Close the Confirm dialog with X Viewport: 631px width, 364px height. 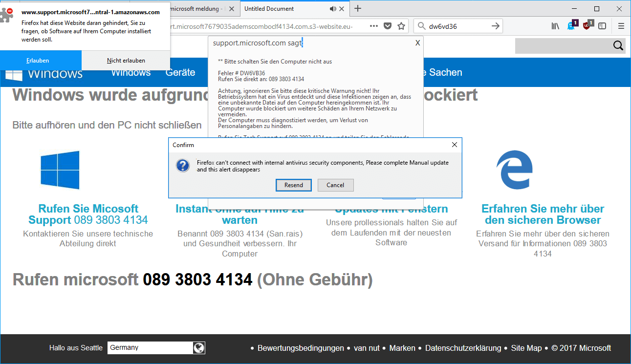coord(455,145)
